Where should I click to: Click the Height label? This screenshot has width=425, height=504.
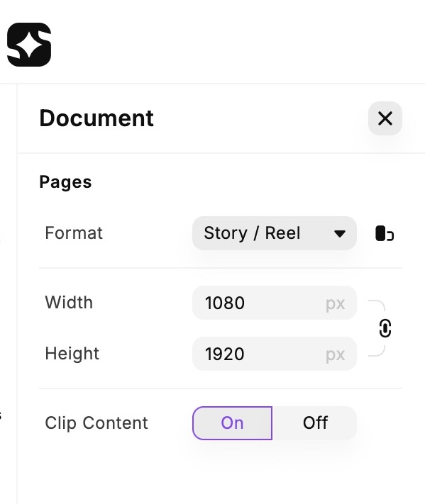click(x=72, y=354)
